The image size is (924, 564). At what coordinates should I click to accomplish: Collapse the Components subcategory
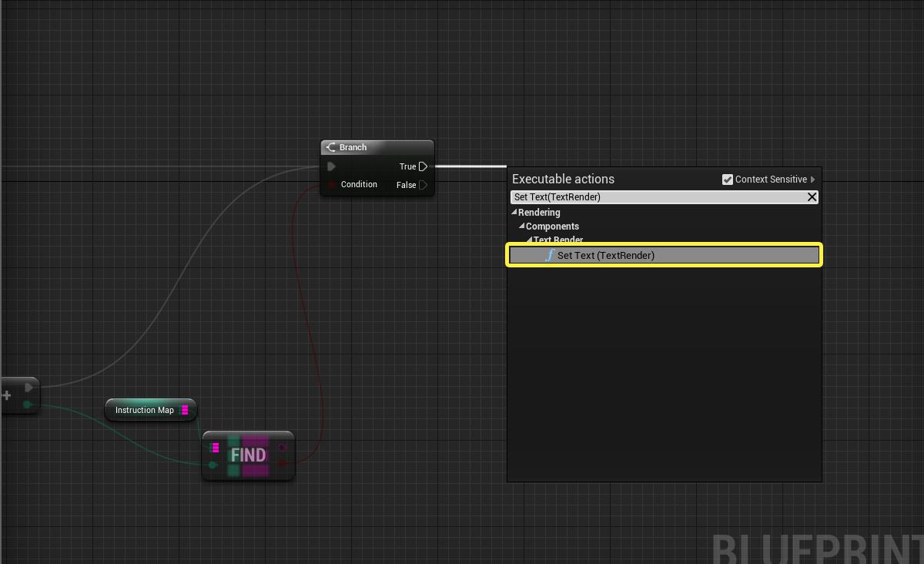[x=522, y=227]
